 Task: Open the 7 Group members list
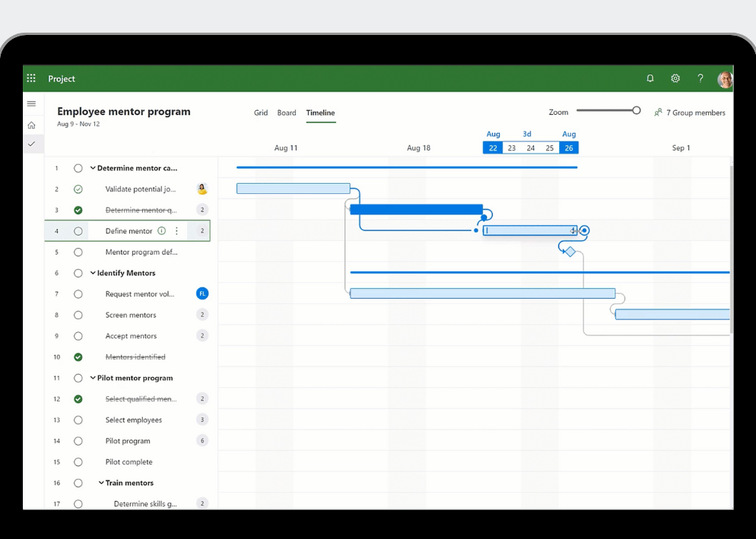689,113
